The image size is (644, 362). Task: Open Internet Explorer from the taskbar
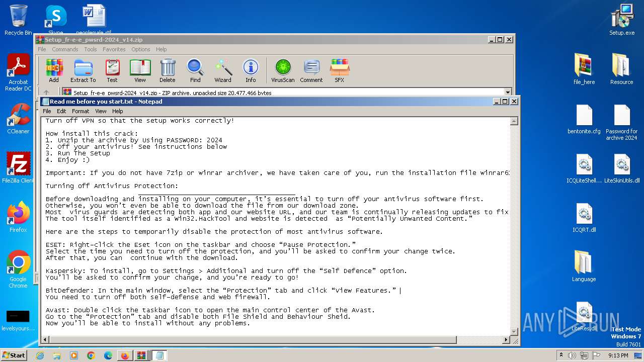tap(40, 355)
